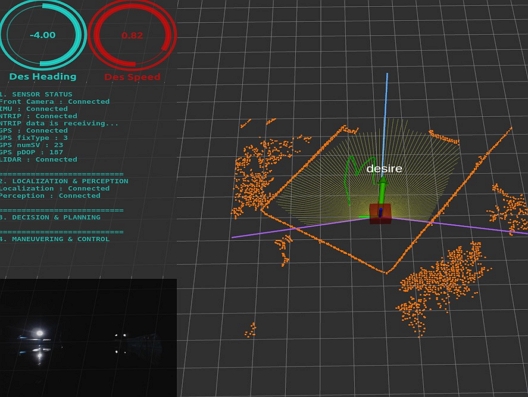Click the LIDAR : Connected line
This screenshot has height=397, width=528.
tap(38, 159)
